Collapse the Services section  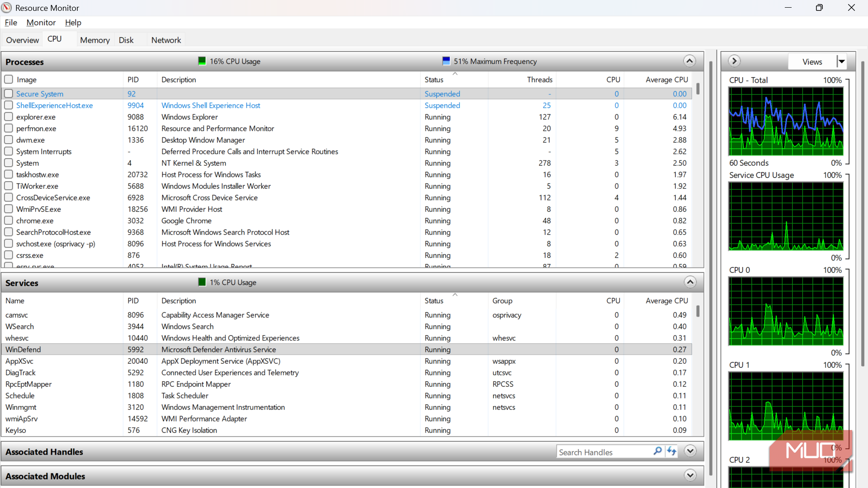690,282
